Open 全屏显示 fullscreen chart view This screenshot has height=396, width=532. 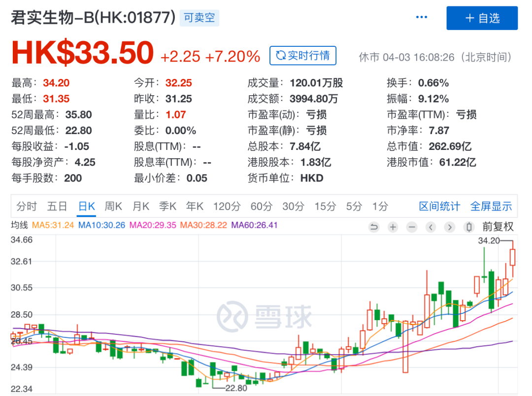point(491,206)
